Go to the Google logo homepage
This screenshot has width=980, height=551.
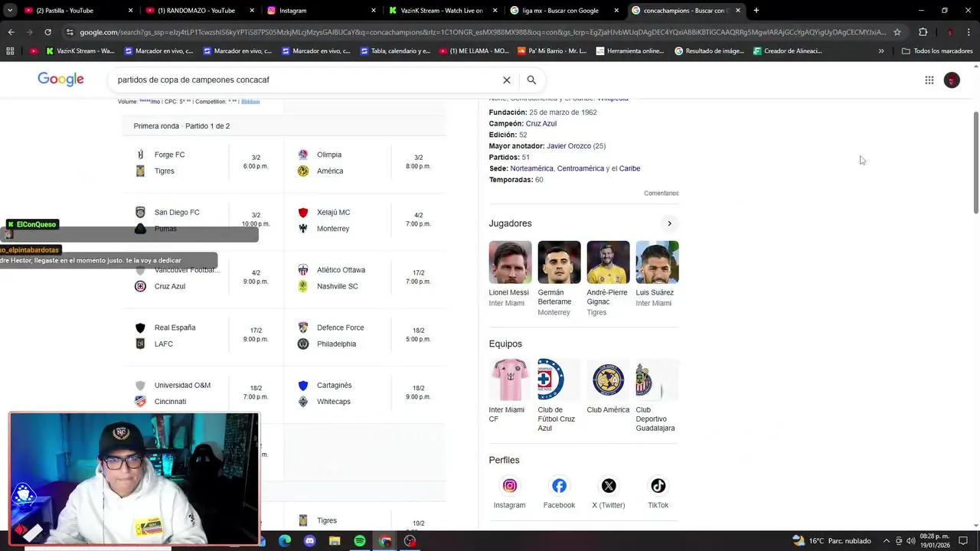(60, 80)
